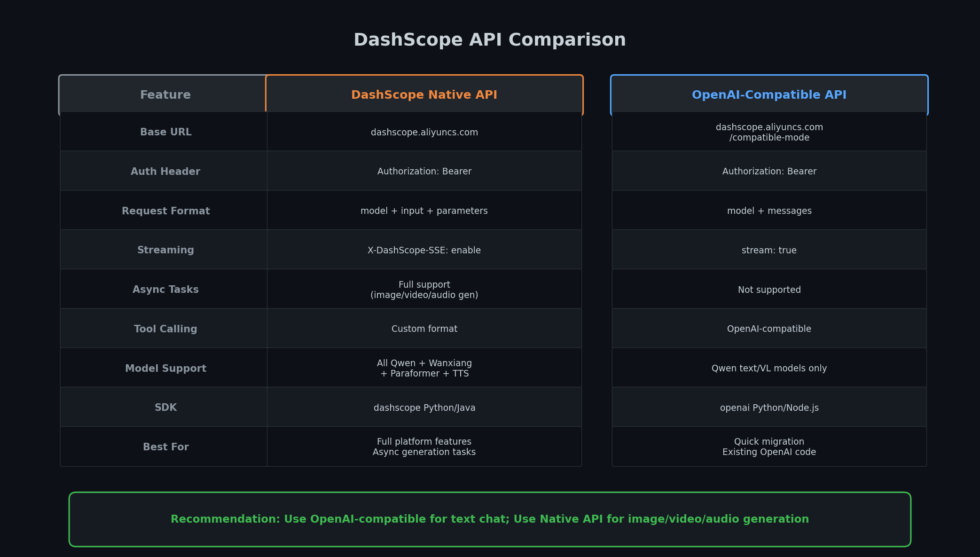Select the DashScope Native API header
Screen dimensions: 980x557
[x=424, y=95]
